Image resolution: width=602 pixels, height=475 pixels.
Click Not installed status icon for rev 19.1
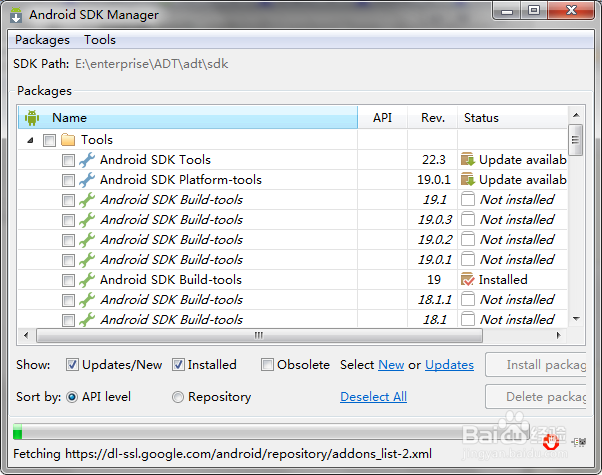click(468, 199)
